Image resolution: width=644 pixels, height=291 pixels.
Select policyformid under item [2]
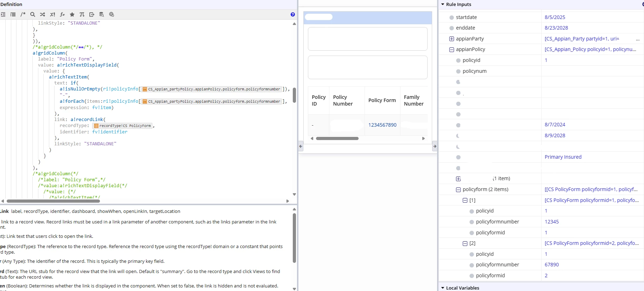490,276
